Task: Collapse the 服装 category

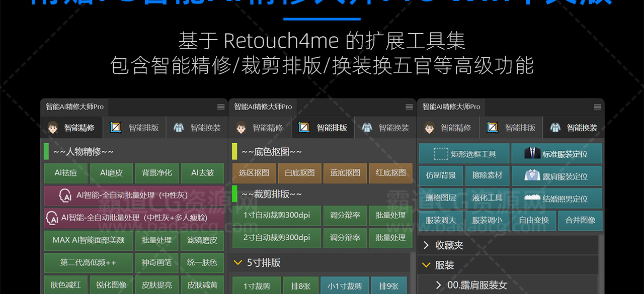Action: click(x=426, y=265)
